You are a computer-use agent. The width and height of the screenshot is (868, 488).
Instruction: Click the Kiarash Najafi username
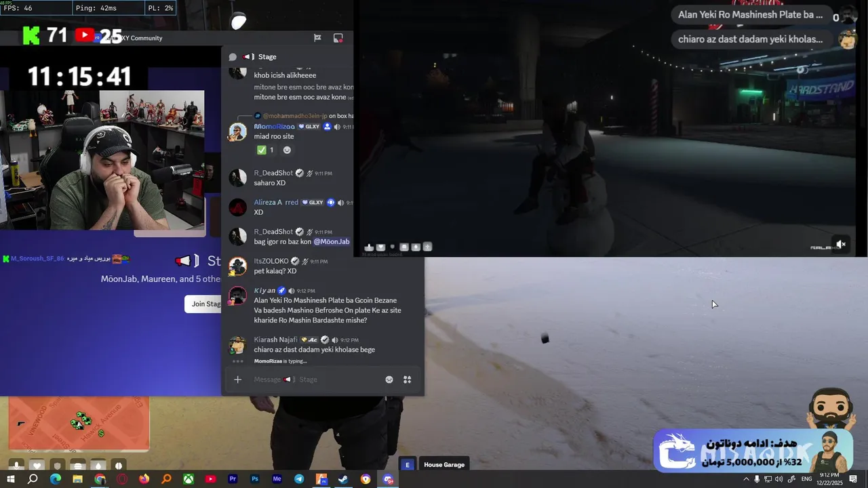point(275,340)
